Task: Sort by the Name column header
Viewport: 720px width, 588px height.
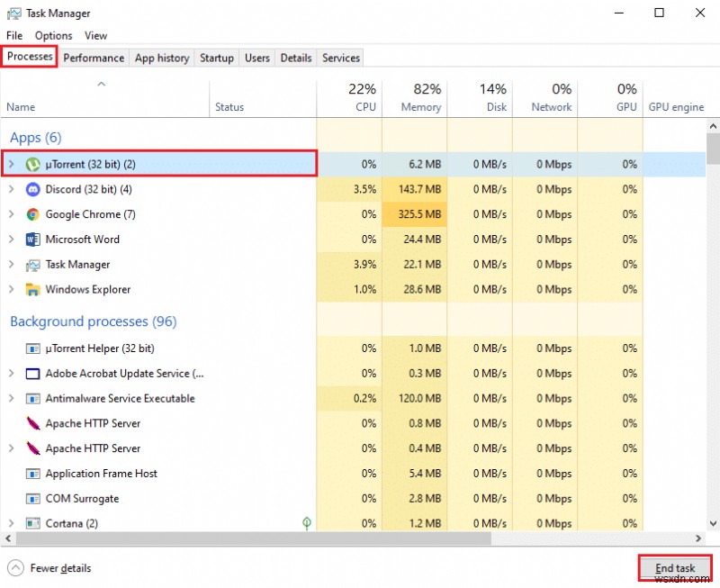Action: (x=105, y=99)
